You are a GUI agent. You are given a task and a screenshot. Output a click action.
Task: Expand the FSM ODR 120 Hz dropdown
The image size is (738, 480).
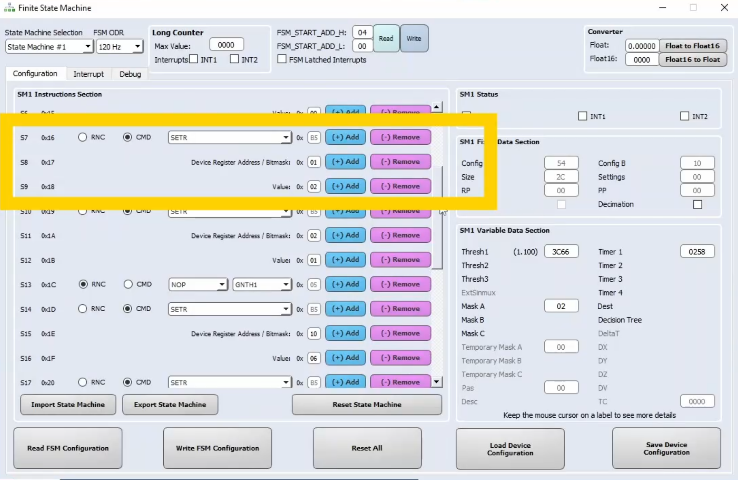pos(120,47)
